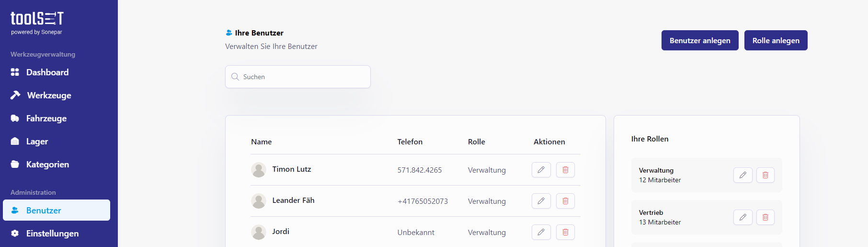The image size is (868, 247).
Task: Delete the Verwaltung role
Action: click(x=765, y=175)
